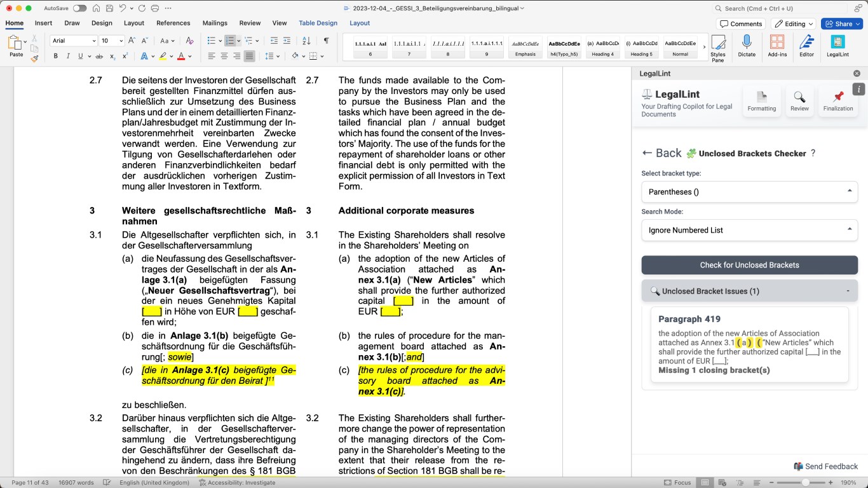The width and height of the screenshot is (868, 488).
Task: Apply the Heading 4 style
Action: coord(602,47)
